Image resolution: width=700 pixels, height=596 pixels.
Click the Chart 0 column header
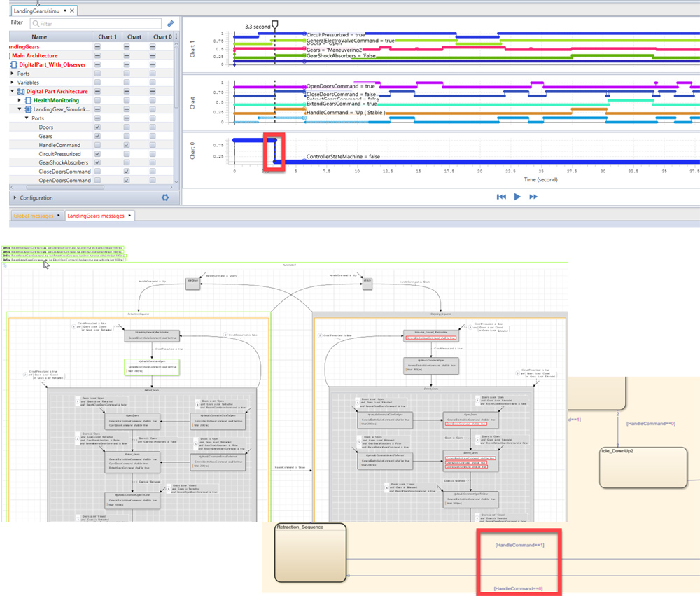[x=162, y=36]
